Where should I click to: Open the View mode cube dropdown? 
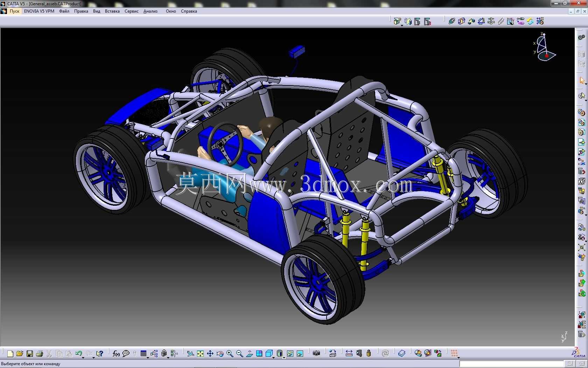pos(273,357)
